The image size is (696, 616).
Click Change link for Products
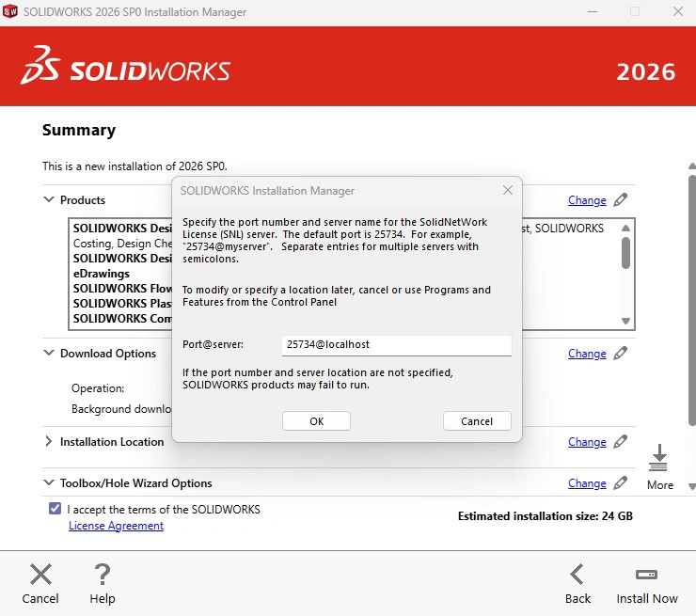coord(587,200)
